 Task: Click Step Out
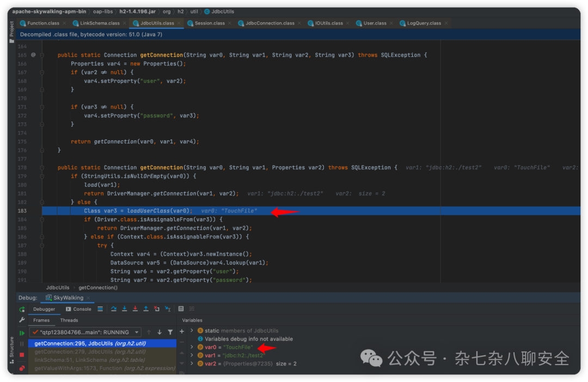146,309
